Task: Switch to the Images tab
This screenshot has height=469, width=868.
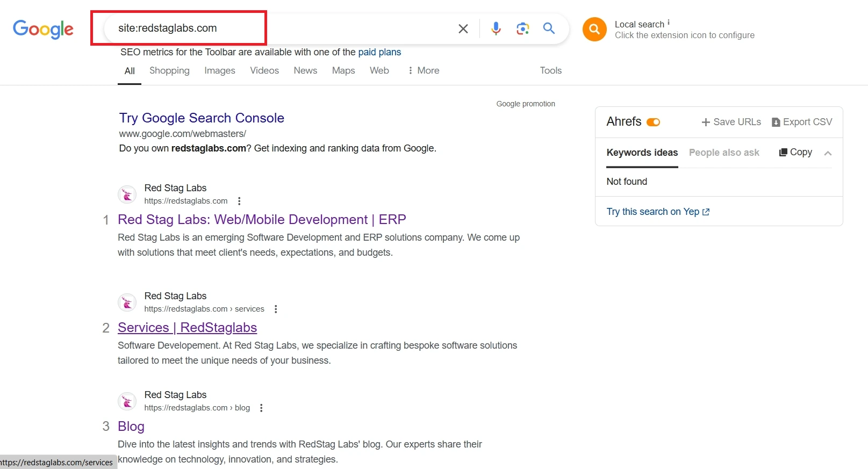Action: (219, 70)
